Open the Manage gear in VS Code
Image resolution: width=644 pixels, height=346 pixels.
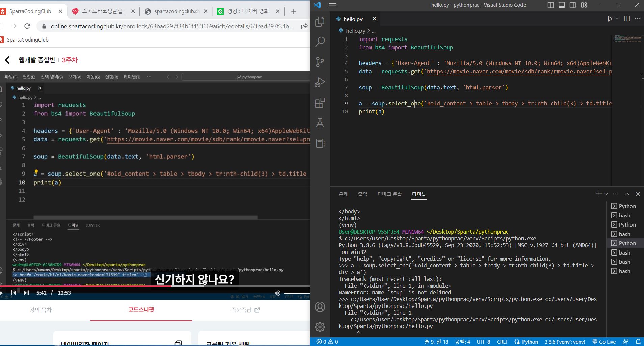320,327
